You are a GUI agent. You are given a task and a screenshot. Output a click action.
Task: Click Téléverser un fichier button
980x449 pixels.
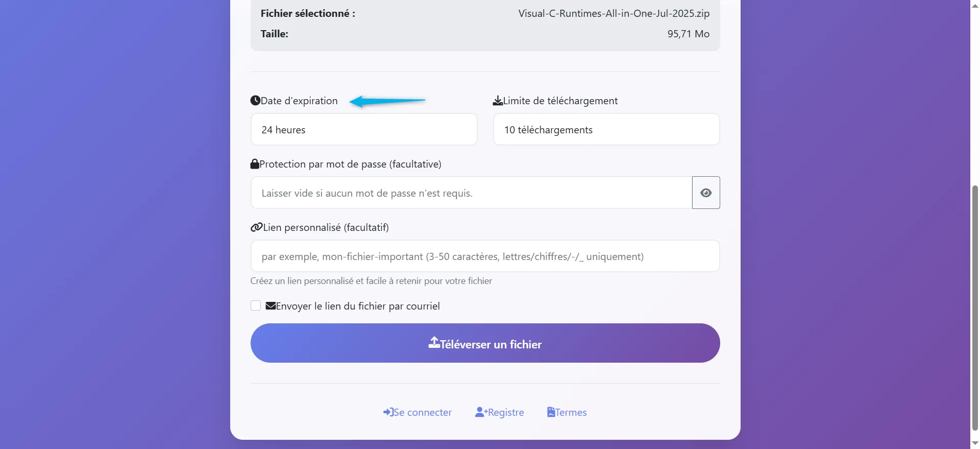(485, 343)
